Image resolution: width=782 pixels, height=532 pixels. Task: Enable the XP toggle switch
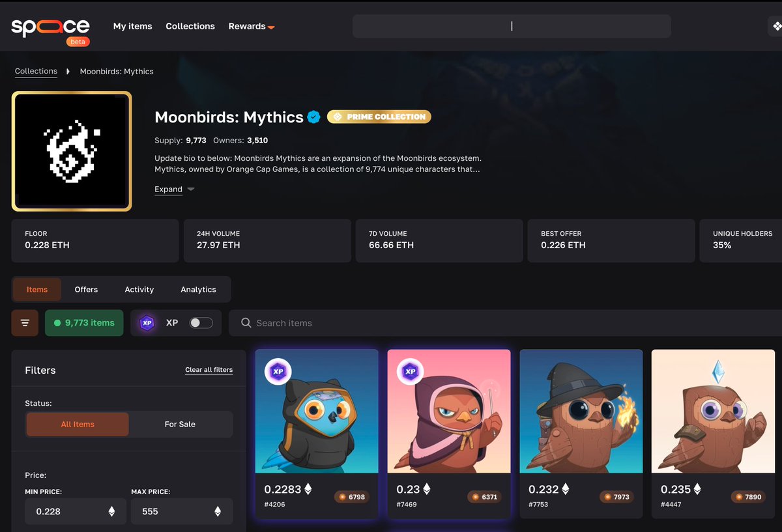pyautogui.click(x=201, y=322)
